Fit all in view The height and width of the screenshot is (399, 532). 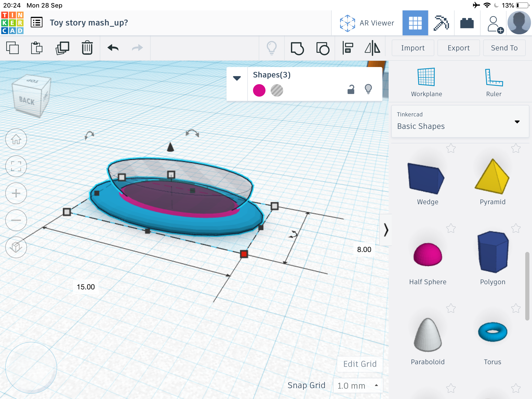[16, 166]
